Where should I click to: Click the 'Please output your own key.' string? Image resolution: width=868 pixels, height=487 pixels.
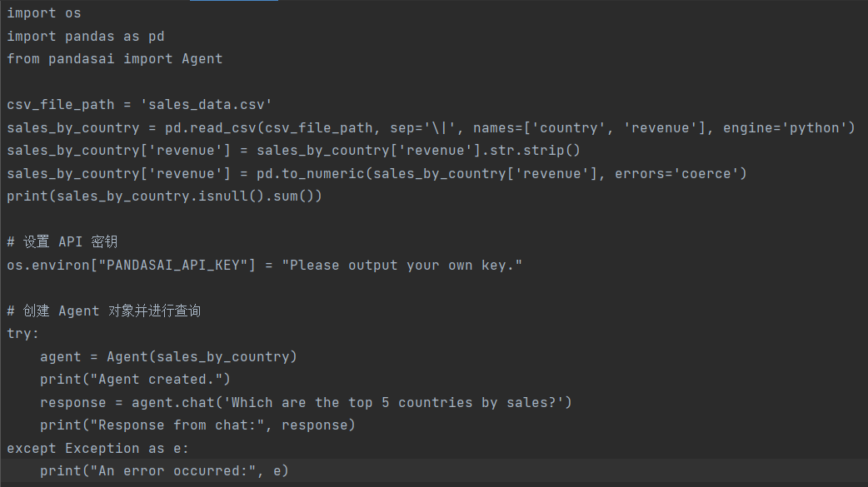[402, 265]
